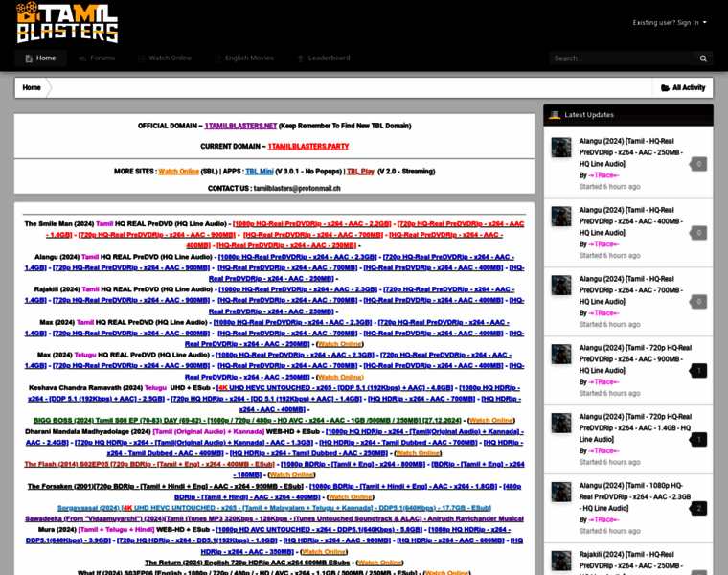Click the Tamil Blasters logo
Screen dimensions: 728x575
point(67,23)
